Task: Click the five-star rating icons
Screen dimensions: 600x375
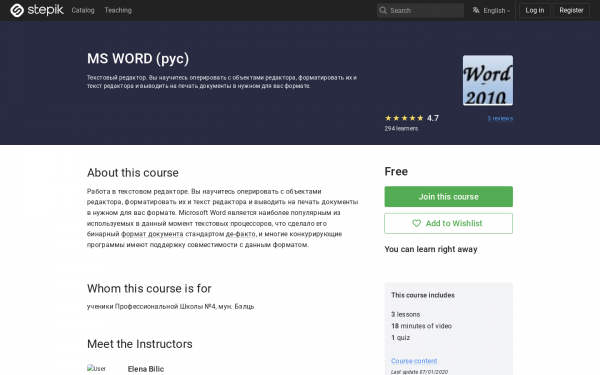Action: (404, 118)
